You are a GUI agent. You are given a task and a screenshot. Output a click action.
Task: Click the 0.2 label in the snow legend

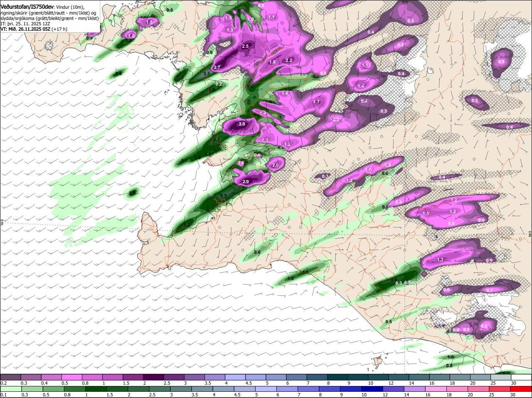point(3,383)
